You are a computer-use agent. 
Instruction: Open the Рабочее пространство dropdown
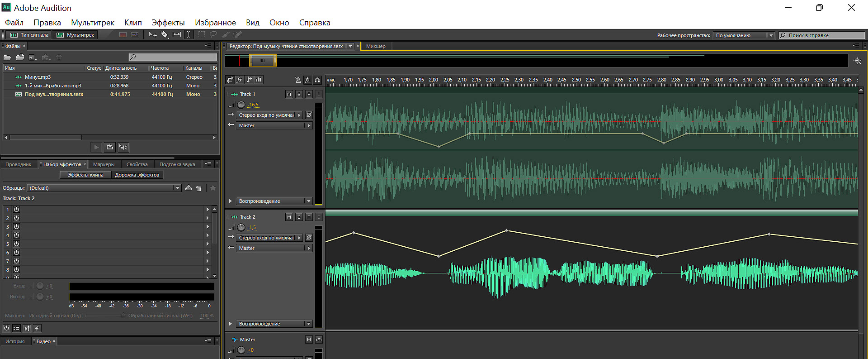(x=744, y=35)
